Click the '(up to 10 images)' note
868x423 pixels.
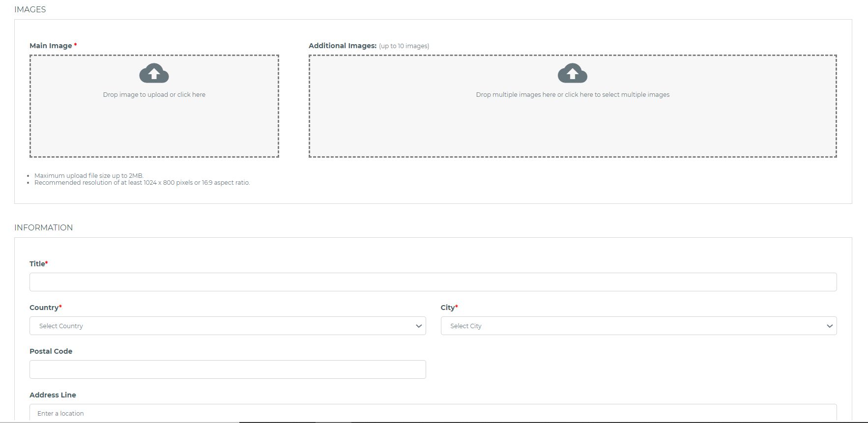[x=404, y=46]
